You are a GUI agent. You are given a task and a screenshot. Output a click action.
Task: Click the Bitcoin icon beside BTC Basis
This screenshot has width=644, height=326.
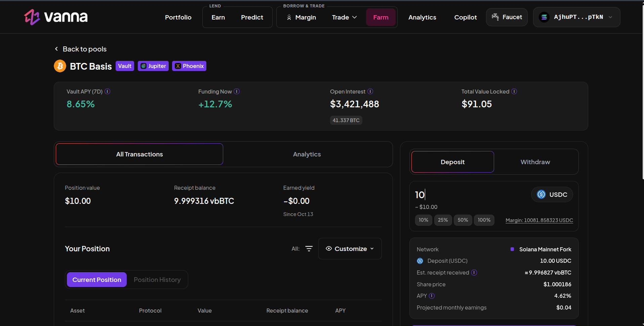(x=60, y=66)
